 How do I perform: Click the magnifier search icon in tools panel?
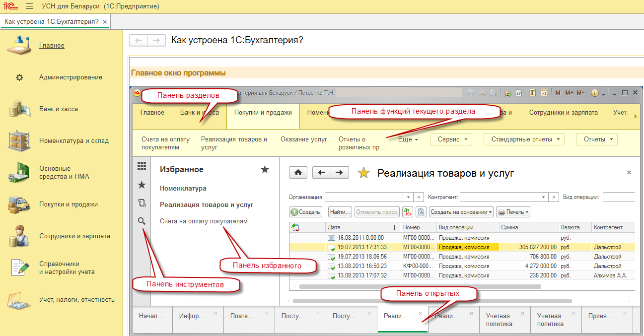coord(142,221)
